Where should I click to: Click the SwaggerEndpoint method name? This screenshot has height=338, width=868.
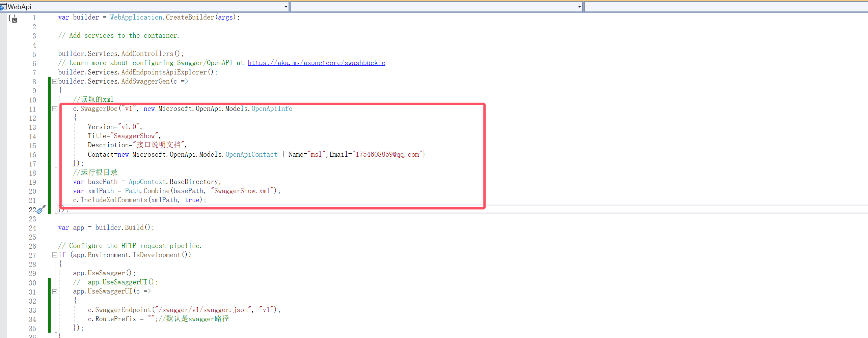tap(123, 310)
